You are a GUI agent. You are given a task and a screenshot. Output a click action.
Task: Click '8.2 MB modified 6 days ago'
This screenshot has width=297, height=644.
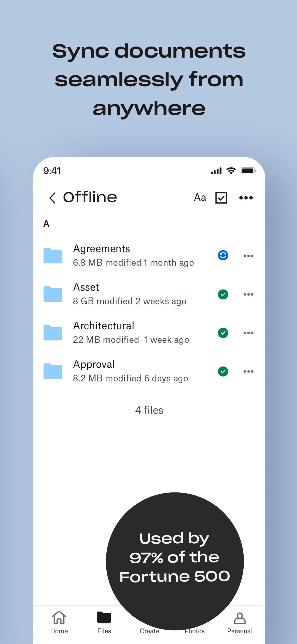[x=130, y=378]
